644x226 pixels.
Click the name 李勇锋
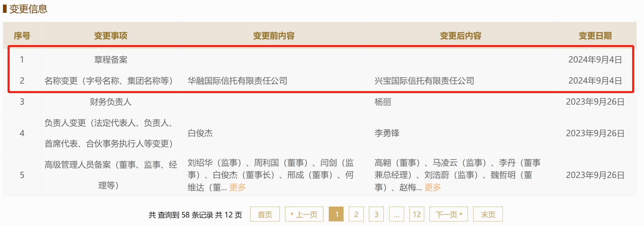point(387,133)
